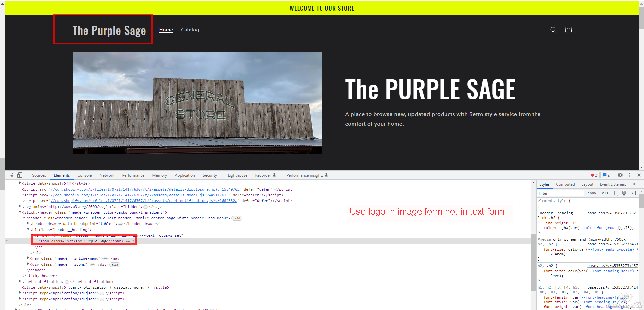Toggle the device toolbar icon

[20, 175]
